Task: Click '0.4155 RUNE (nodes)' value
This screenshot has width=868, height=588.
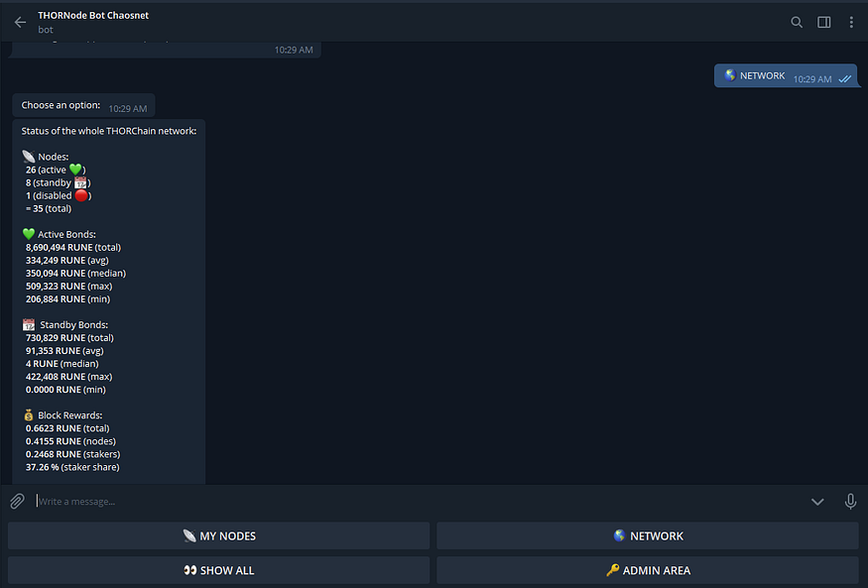Action: click(70, 441)
